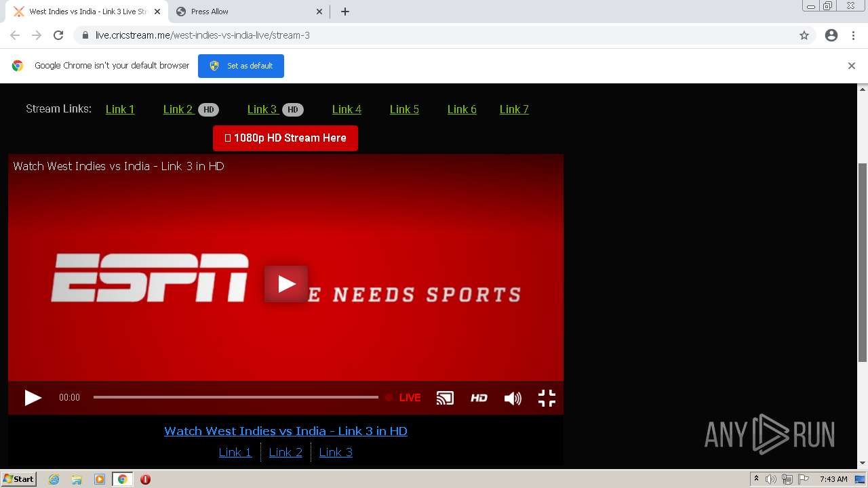Click the scrollbar down arrow

(863, 463)
